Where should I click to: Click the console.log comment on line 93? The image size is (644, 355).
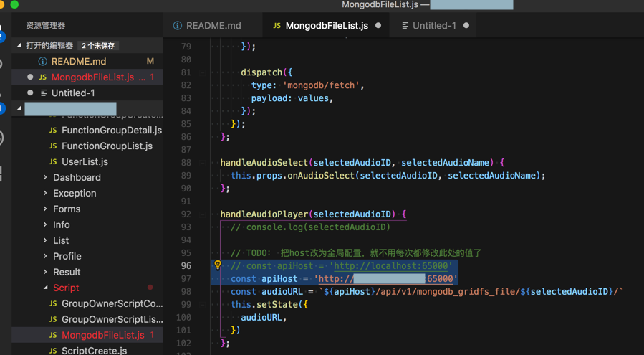click(x=310, y=227)
